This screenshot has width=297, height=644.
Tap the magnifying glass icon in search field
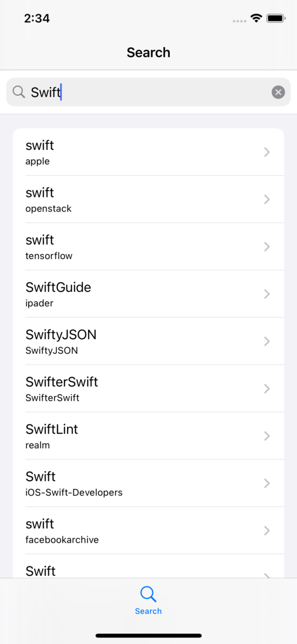coord(19,92)
